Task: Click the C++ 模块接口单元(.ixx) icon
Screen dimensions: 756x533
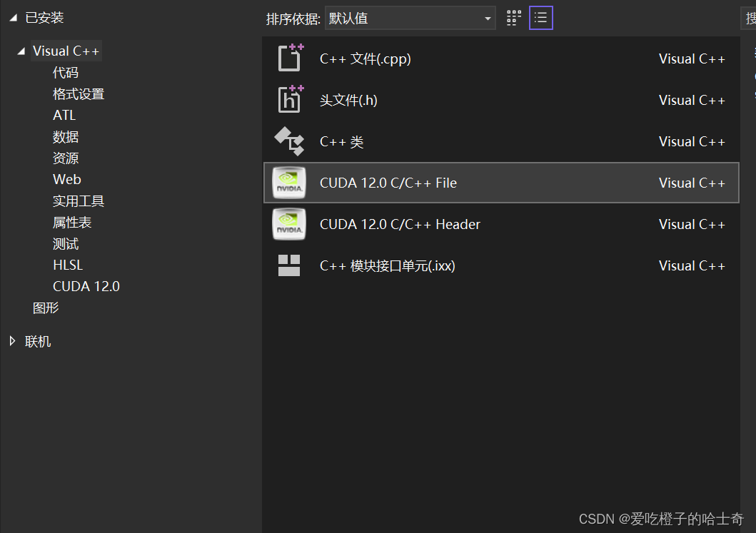Action: (289, 265)
